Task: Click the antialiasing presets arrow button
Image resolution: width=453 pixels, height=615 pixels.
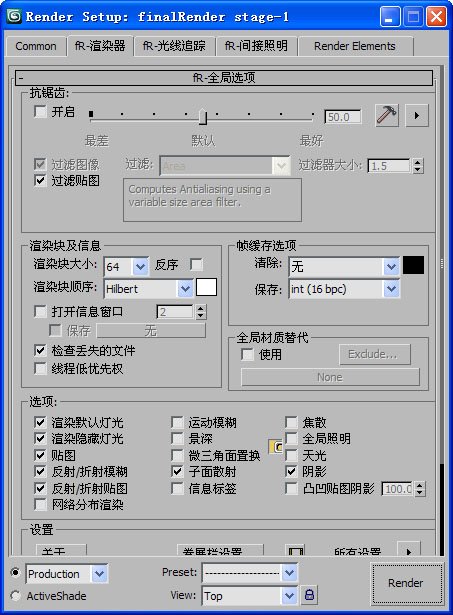Action: [x=417, y=115]
